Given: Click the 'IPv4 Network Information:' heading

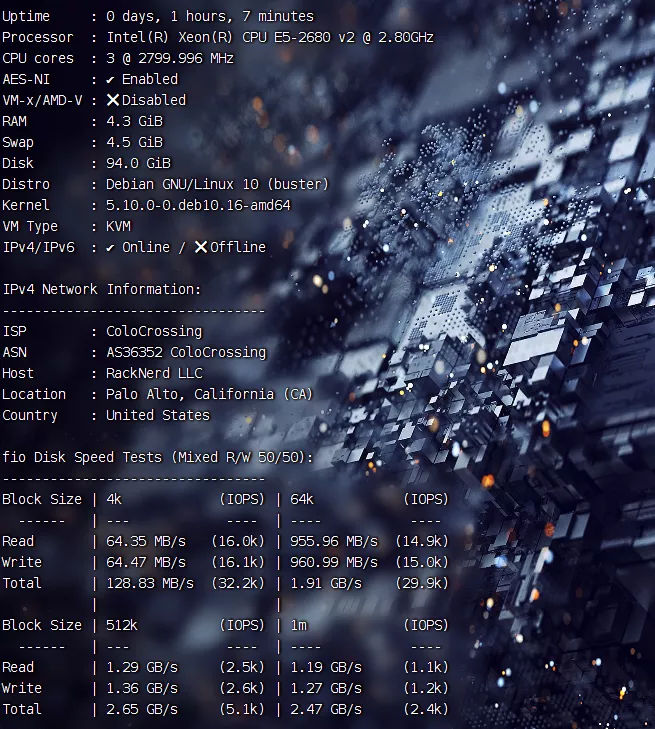Looking at the screenshot, I should pyautogui.click(x=102, y=289).
